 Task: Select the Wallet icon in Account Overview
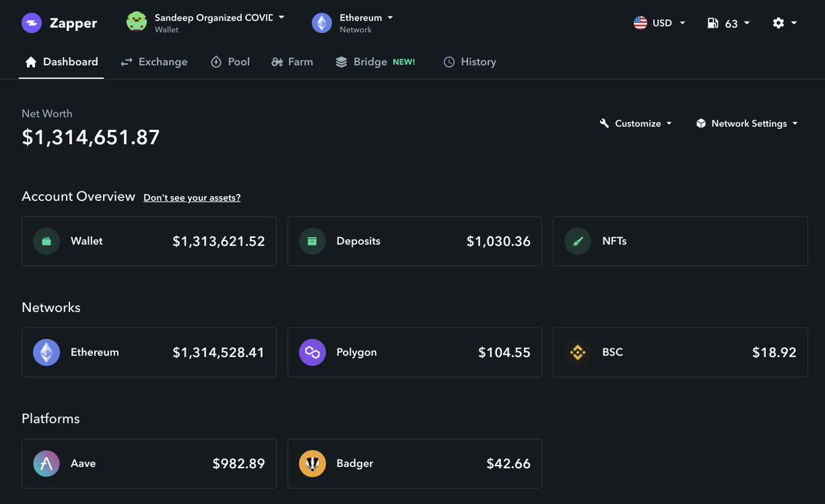(x=46, y=241)
